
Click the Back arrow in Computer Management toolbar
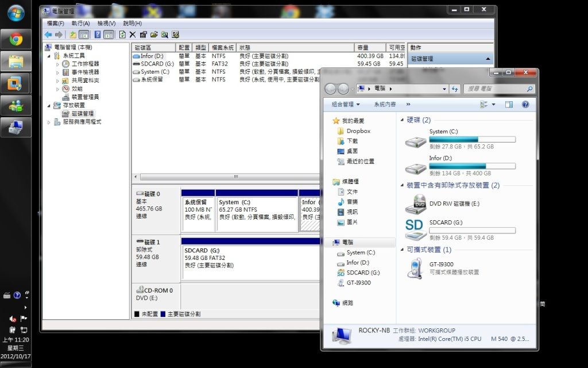[48, 34]
